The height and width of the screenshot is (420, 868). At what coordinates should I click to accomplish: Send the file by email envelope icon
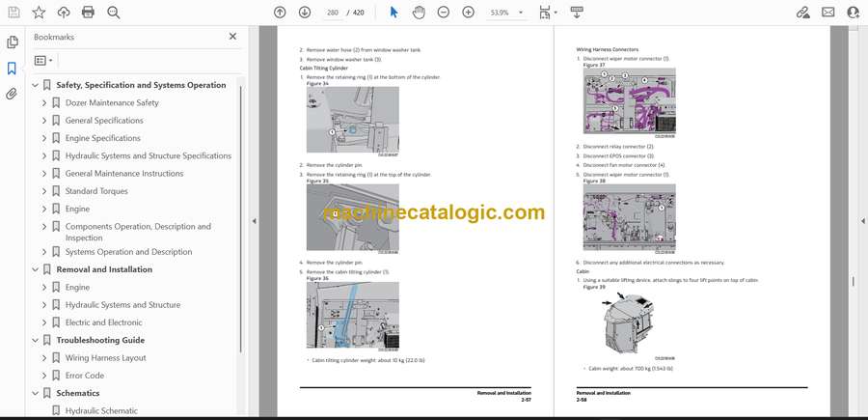point(828,13)
